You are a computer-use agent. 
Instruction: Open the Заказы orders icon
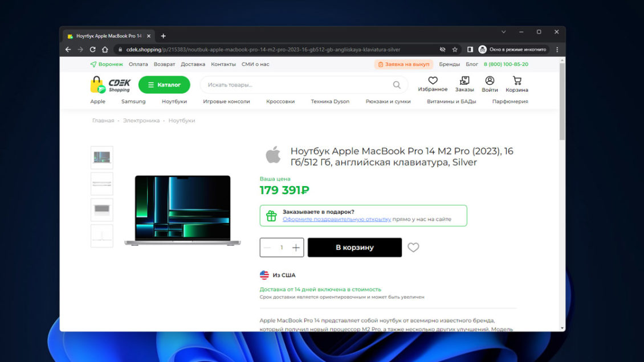click(464, 81)
